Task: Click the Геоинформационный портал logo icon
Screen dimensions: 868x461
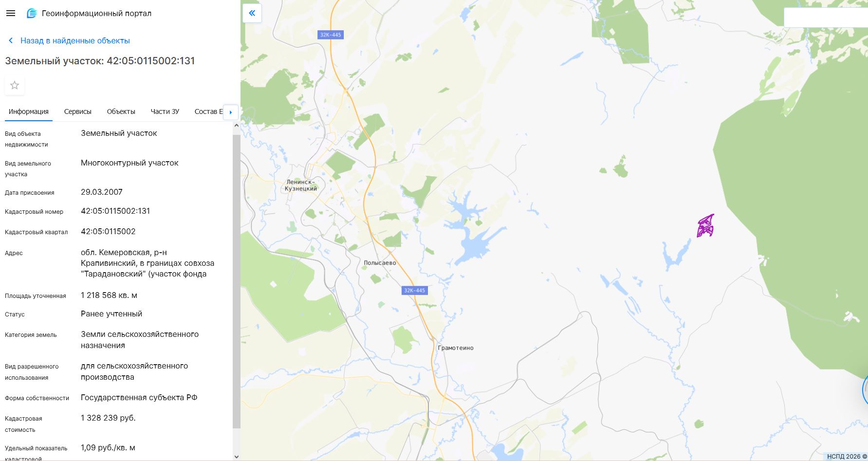Action: pos(32,14)
